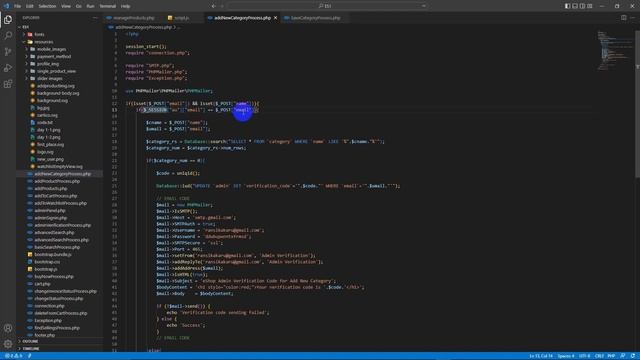Image resolution: width=640 pixels, height=360 pixels.
Task: Open the File menu
Action: point(17,6)
